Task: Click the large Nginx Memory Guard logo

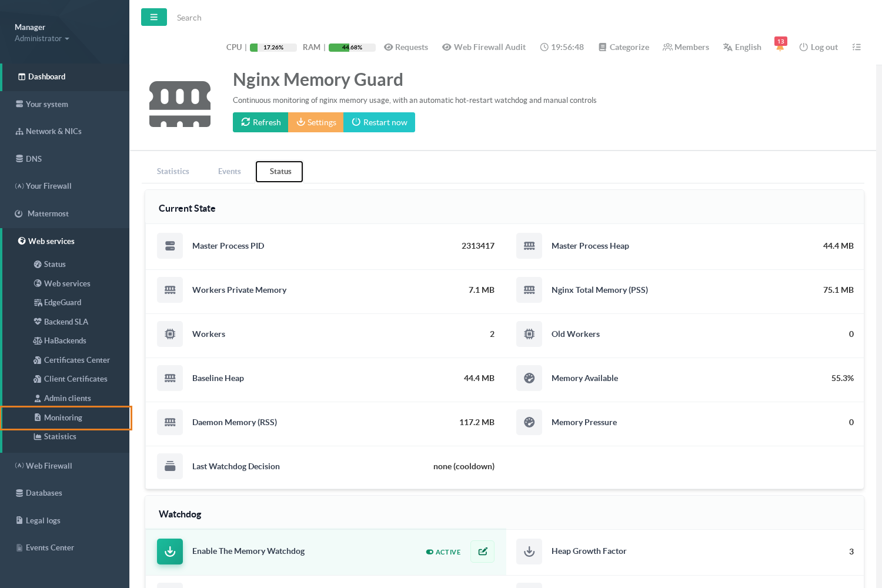Action: (180, 104)
